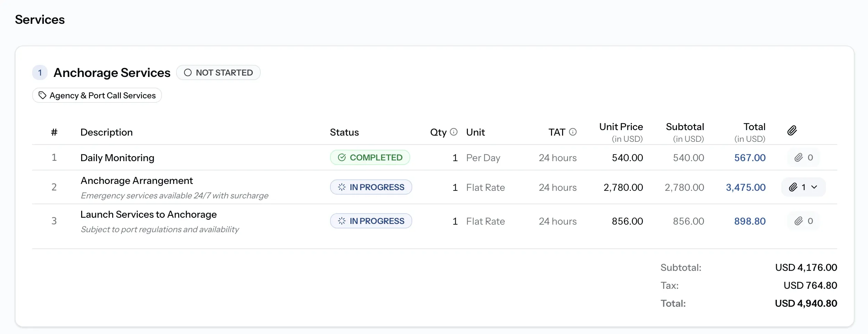Select the Anchorage Arrangement description

tap(137, 180)
